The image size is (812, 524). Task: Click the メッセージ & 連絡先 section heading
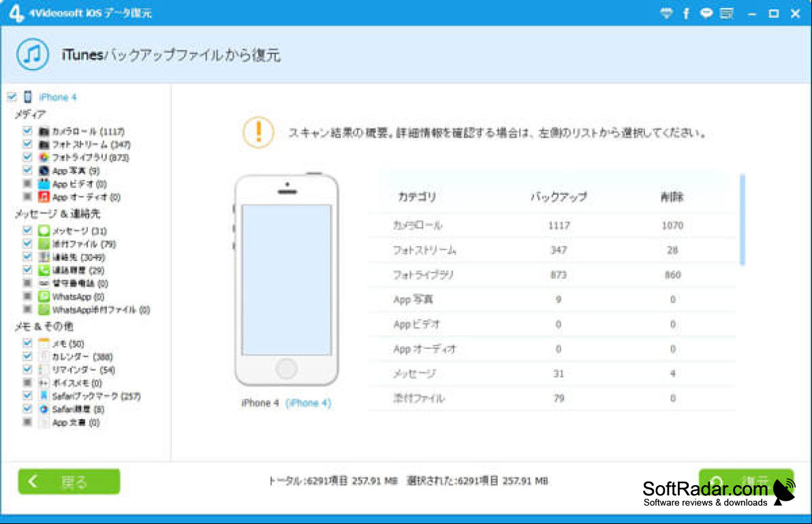point(57,214)
